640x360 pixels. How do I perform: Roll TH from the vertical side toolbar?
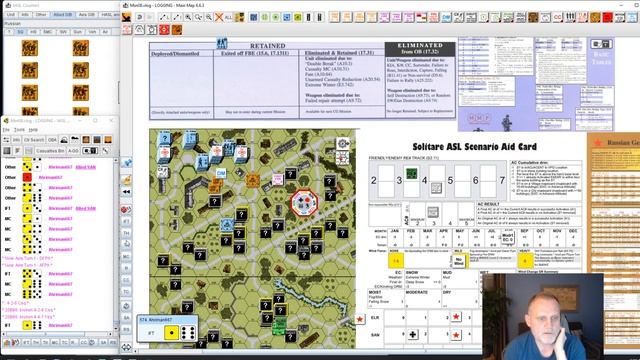[x=127, y=233]
